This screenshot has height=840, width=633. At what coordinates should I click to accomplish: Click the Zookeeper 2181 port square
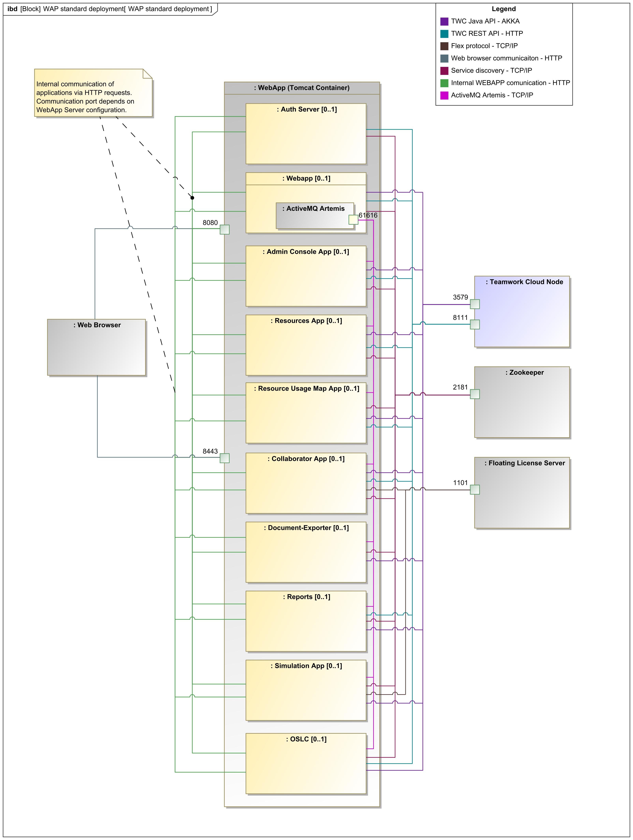pos(475,394)
